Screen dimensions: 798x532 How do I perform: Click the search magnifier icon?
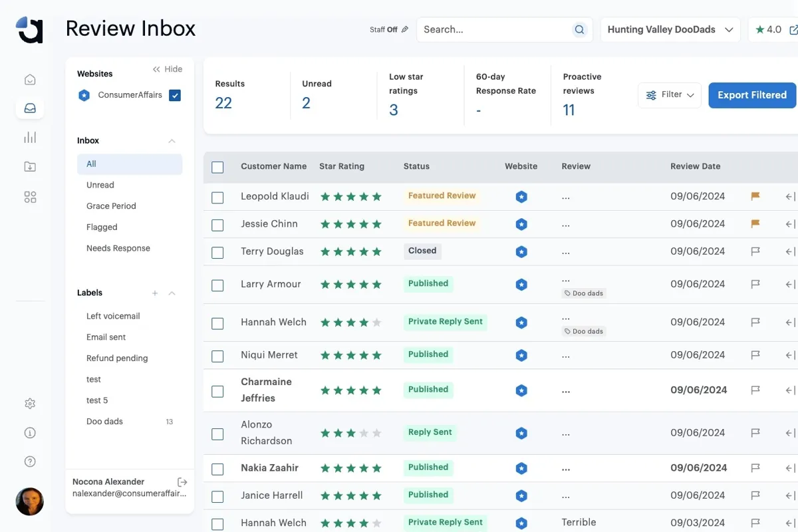pos(579,29)
